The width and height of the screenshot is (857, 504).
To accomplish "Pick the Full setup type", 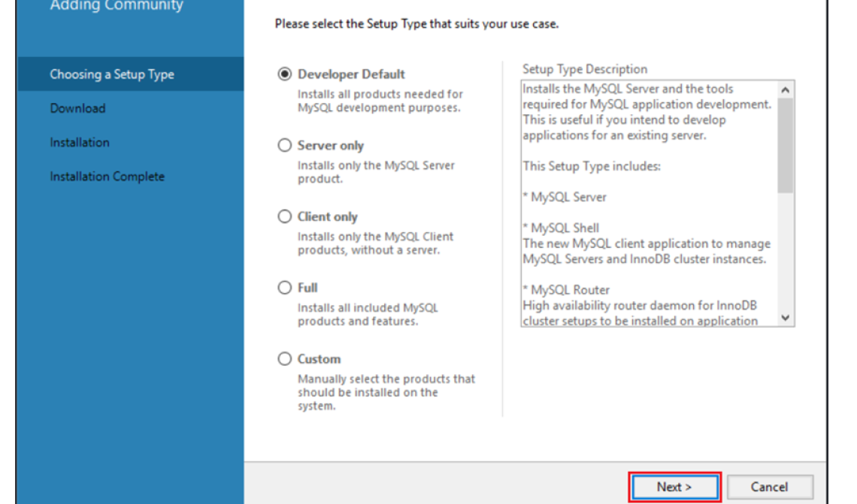I will coord(284,287).
